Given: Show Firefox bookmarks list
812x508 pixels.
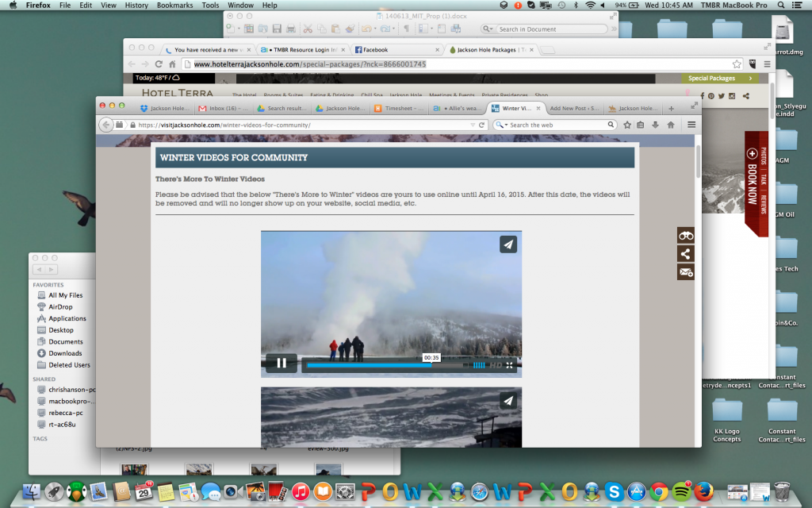Looking at the screenshot, I should coord(641,125).
